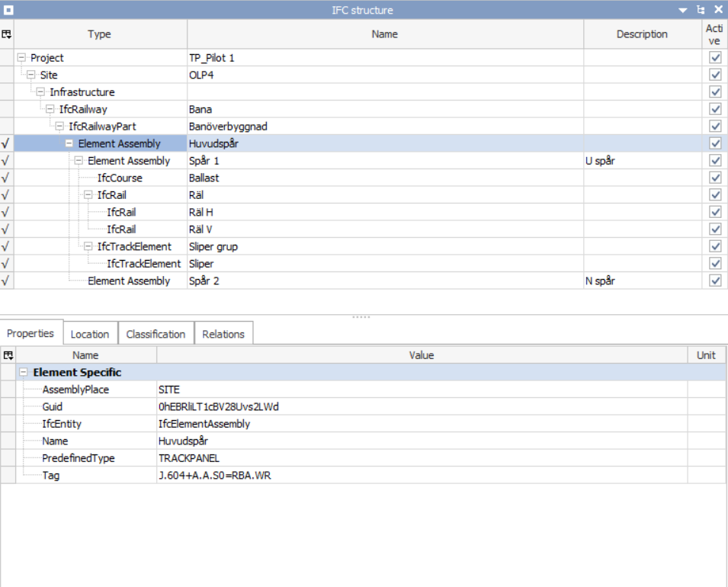
Task: Open the column chooser icon in Properties grid
Action: click(8, 355)
